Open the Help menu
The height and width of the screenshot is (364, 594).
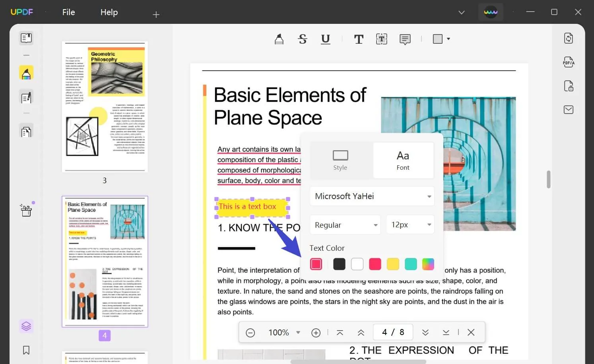coord(109,12)
